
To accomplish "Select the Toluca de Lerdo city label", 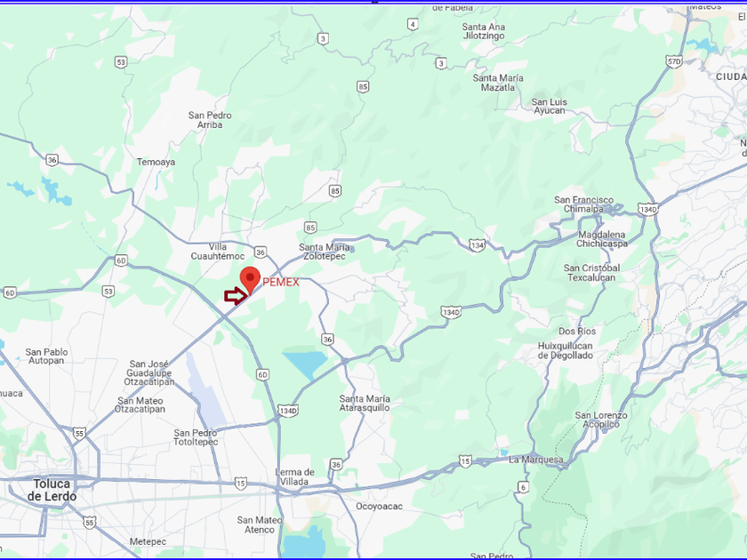I will tap(52, 490).
